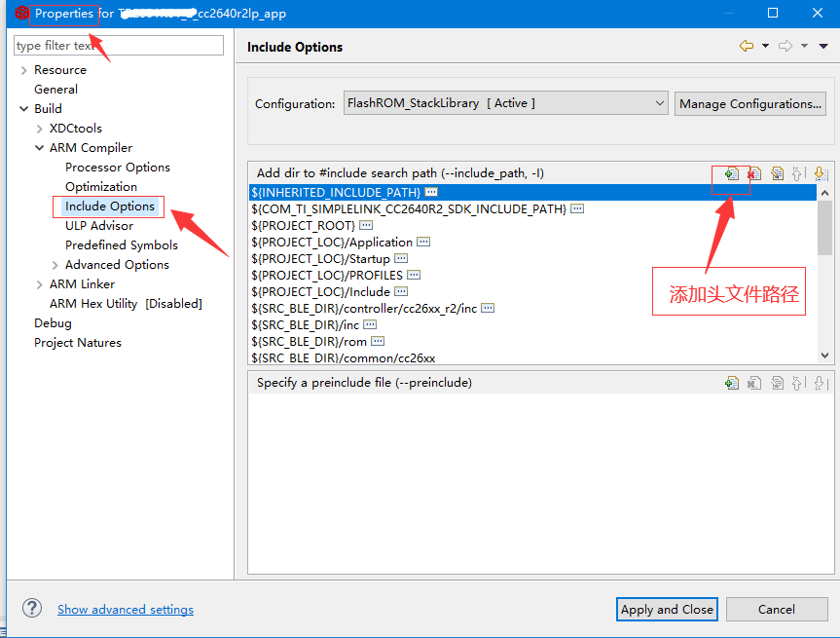Edit the preinclude file entry
This screenshot has height=638, width=840.
click(x=777, y=383)
